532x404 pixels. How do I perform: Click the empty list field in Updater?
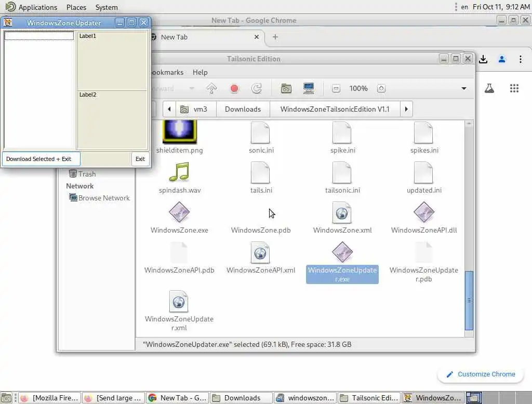(39, 36)
